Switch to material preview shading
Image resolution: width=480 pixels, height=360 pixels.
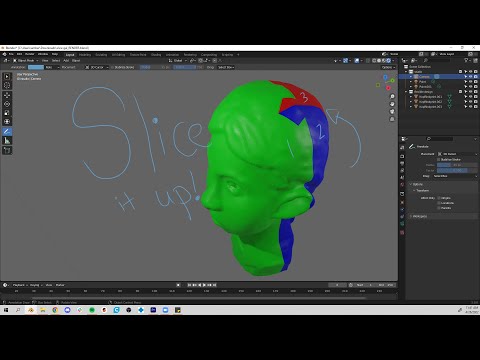(x=384, y=61)
